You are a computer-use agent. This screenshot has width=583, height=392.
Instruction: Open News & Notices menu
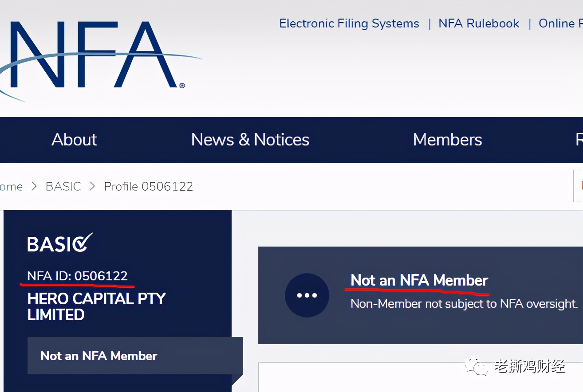point(250,140)
